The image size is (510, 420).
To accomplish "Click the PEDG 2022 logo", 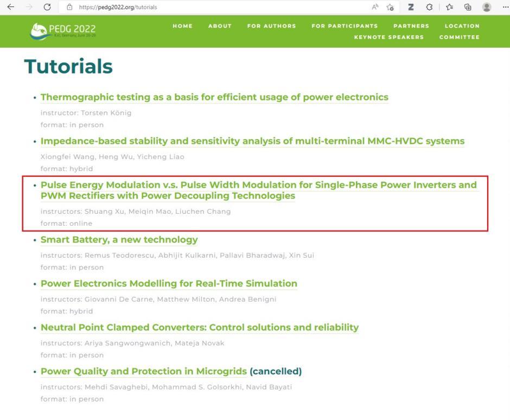I will [x=63, y=31].
